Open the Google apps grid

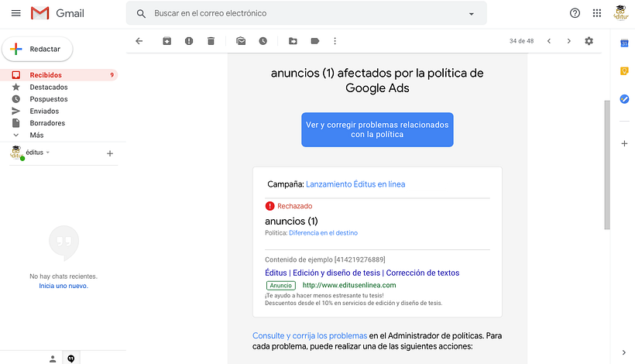[596, 13]
